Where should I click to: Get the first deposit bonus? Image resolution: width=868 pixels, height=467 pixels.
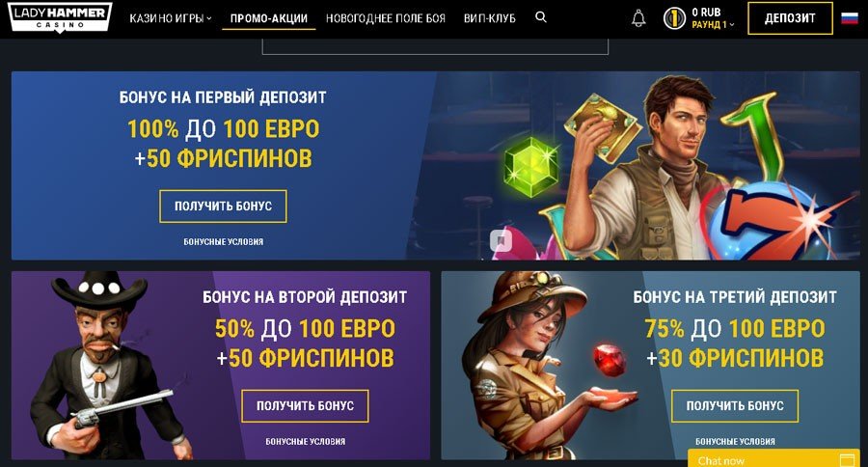point(223,206)
